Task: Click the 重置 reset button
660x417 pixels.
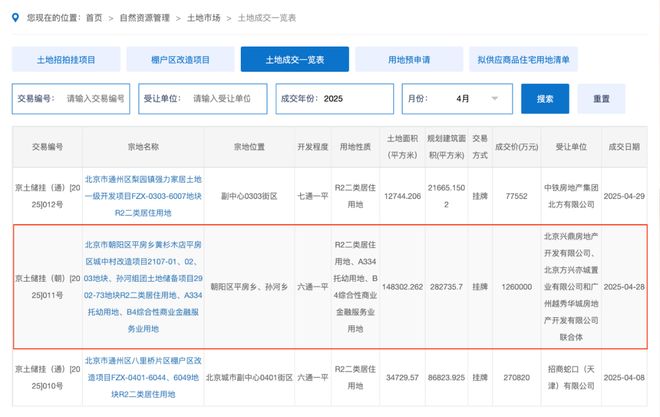Action: [x=600, y=99]
